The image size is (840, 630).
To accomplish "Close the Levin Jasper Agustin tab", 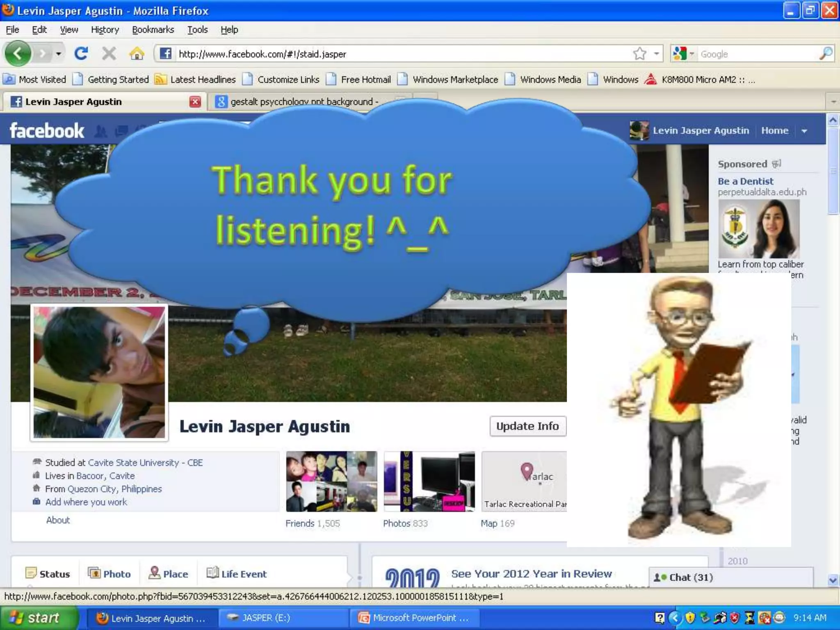I will coord(195,102).
